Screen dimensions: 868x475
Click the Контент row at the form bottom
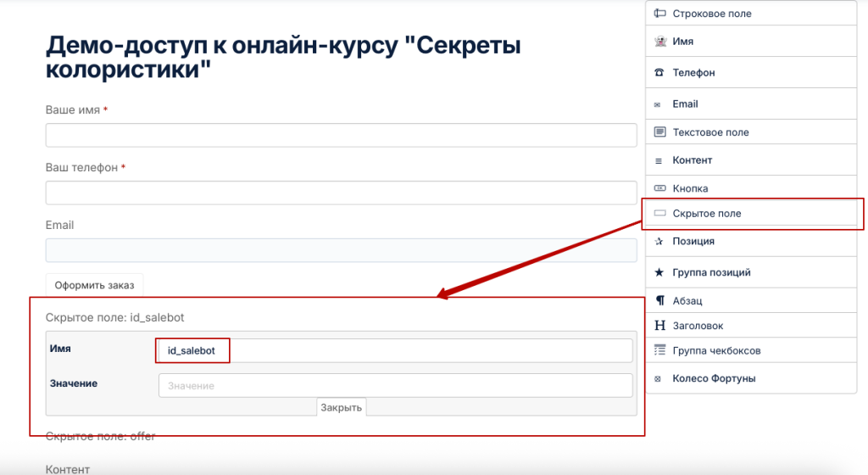click(68, 469)
